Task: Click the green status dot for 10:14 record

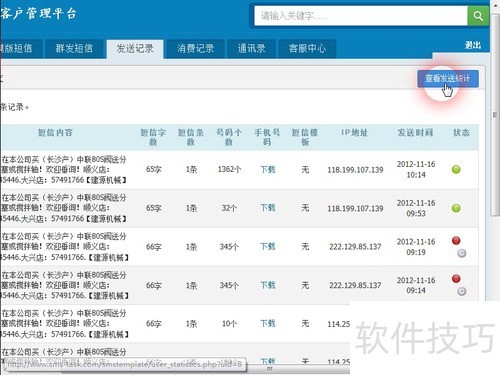Action: [456, 169]
